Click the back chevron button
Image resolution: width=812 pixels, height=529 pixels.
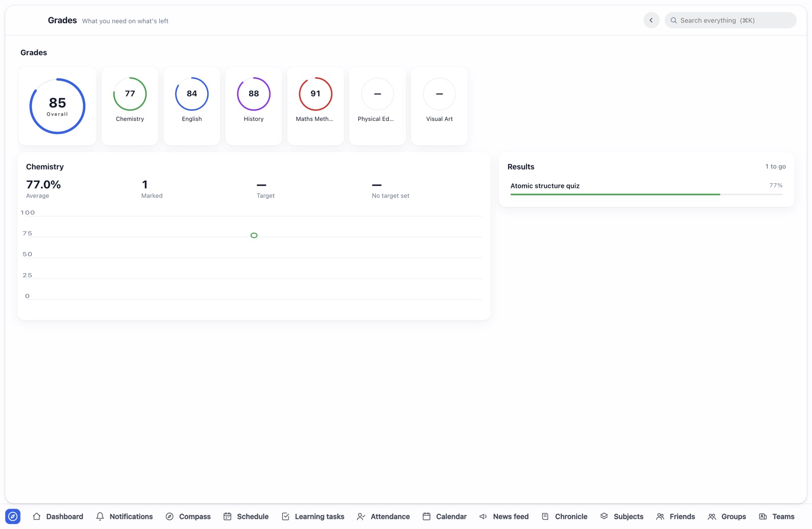651,20
